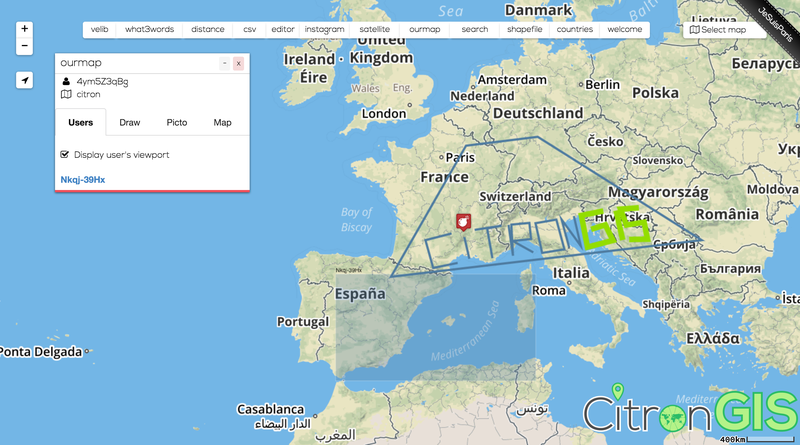Open the velib module

pos(99,30)
